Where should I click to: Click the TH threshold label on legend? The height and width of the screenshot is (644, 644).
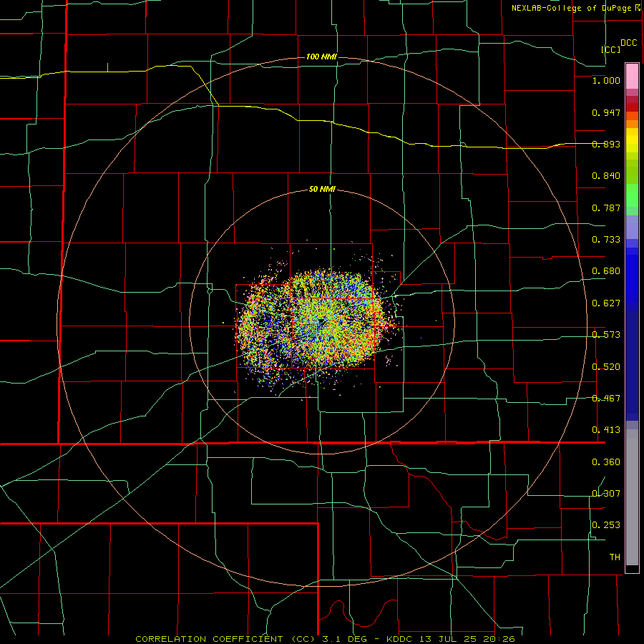(615, 557)
